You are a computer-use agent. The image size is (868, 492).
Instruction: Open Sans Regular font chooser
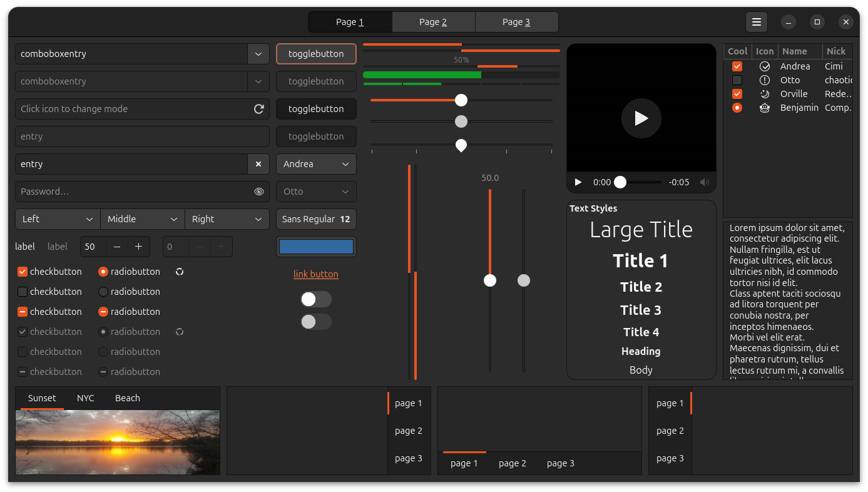pos(316,219)
